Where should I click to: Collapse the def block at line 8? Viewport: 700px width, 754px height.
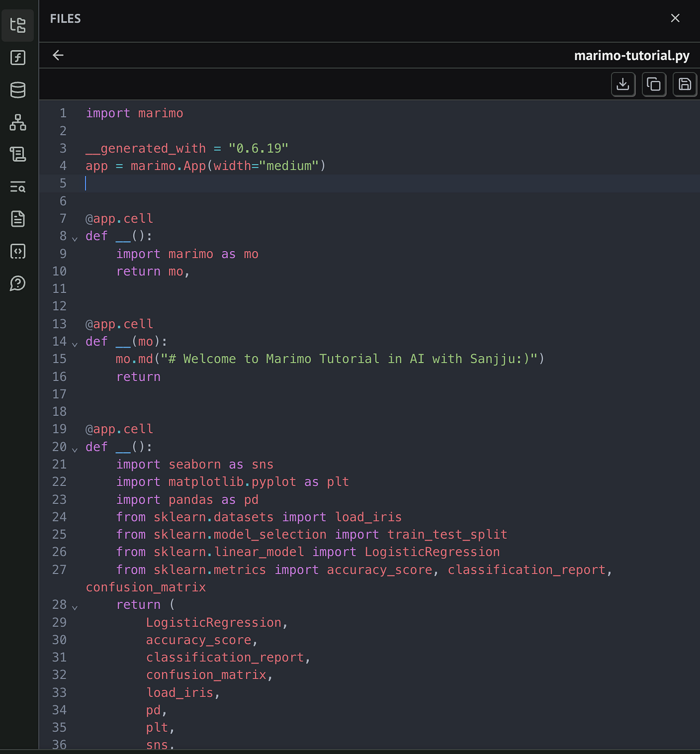[75, 239]
